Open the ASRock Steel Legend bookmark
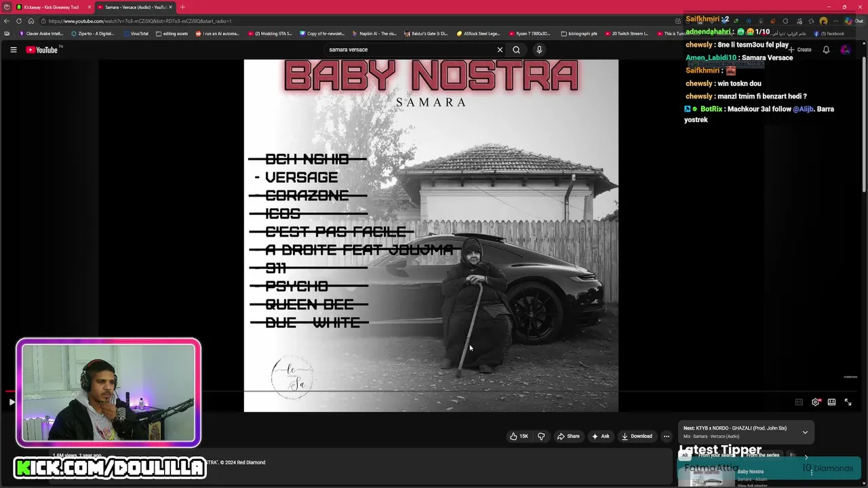Image resolution: width=868 pixels, height=488 pixels. click(x=478, y=33)
